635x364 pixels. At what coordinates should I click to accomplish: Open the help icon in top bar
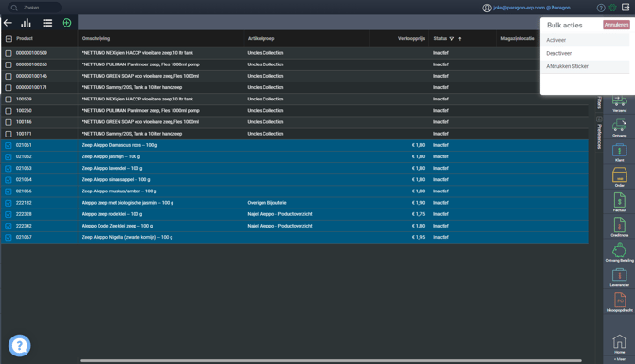point(601,8)
